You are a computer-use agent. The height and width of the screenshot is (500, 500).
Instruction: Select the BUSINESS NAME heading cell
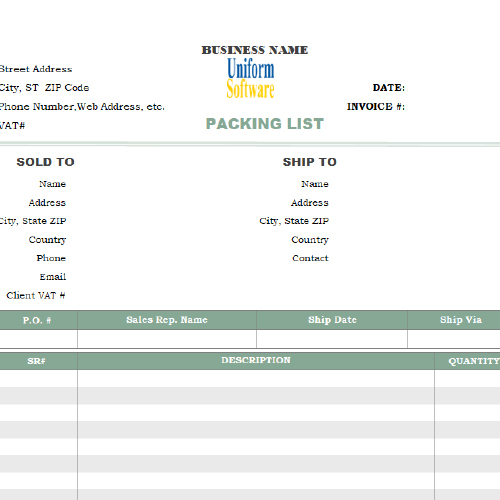point(255,50)
